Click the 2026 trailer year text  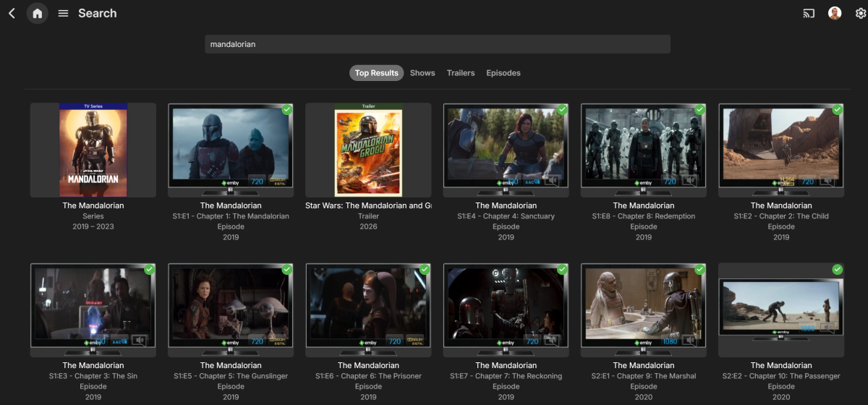coord(368,226)
